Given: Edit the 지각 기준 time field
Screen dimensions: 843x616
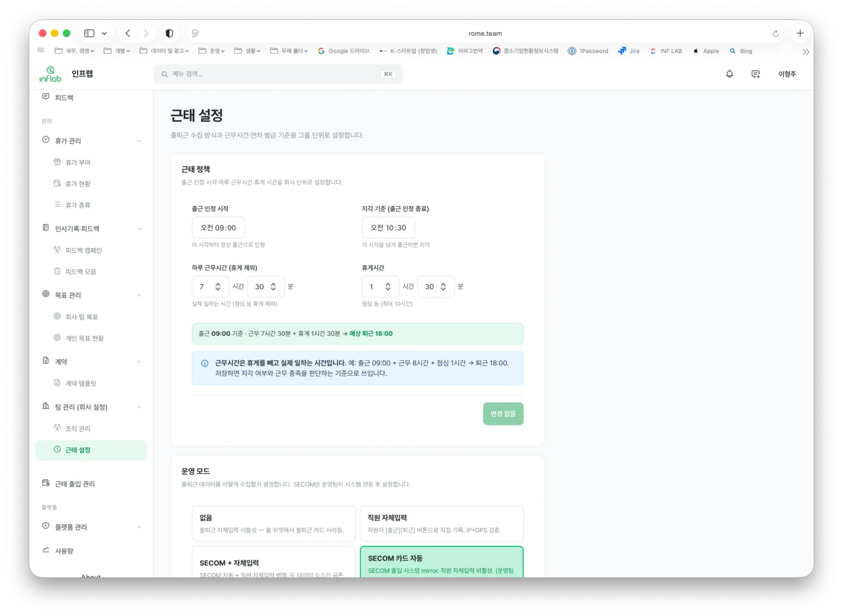Looking at the screenshot, I should tap(388, 228).
